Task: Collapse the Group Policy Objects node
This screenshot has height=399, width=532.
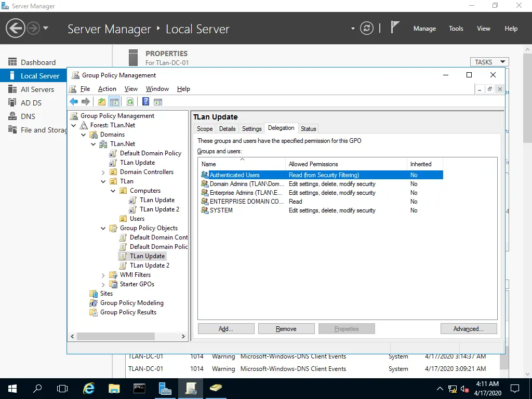Action: (x=103, y=229)
